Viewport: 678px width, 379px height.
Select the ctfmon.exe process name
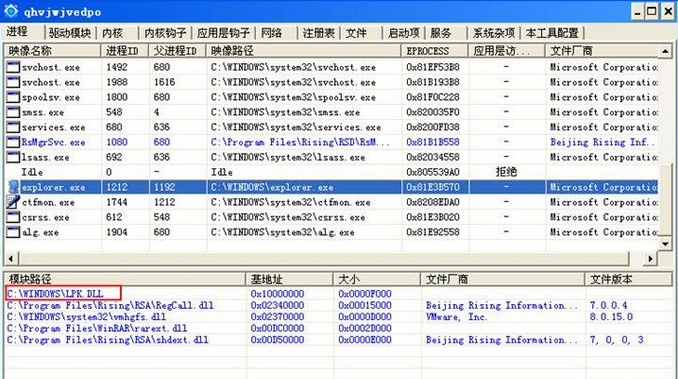point(48,202)
